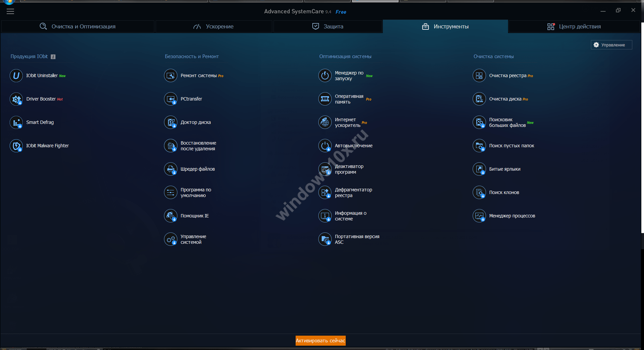Click the Управление button
Viewport: 644px width, 350px height.
[611, 45]
